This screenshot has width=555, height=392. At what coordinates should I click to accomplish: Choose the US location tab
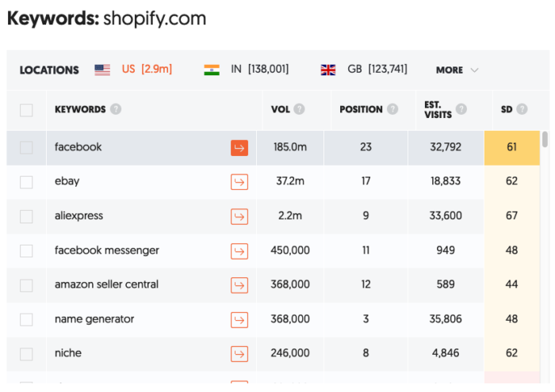133,69
